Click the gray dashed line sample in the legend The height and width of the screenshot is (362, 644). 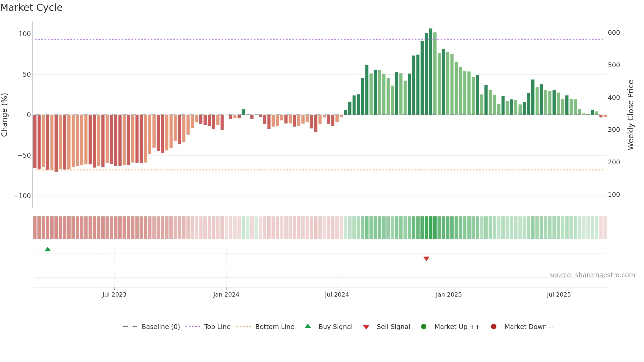(x=130, y=327)
